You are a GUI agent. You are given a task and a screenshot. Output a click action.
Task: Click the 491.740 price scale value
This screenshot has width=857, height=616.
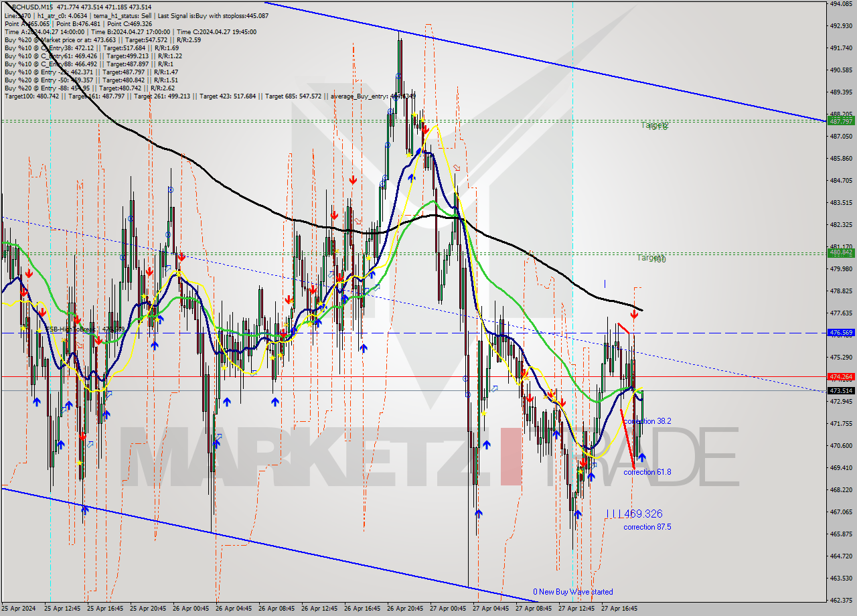[841, 48]
